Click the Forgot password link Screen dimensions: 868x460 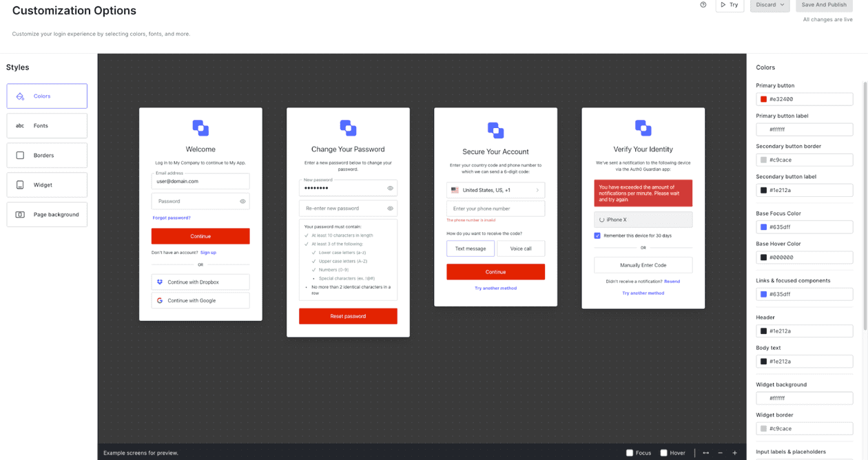(x=171, y=217)
